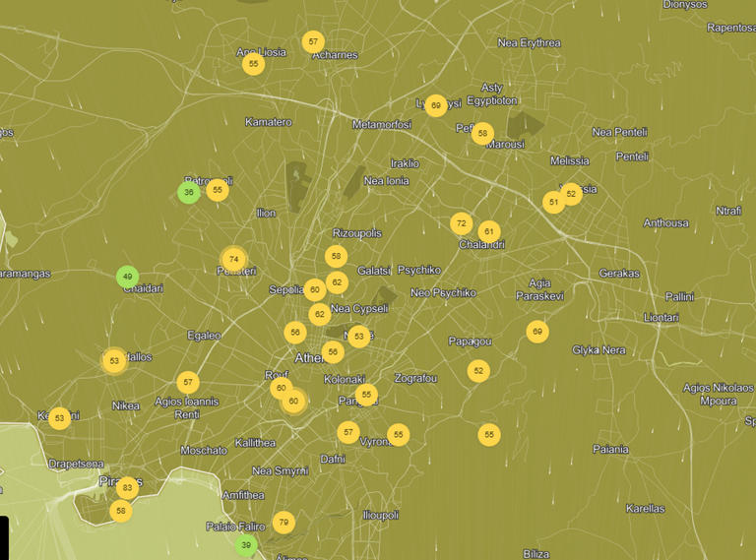Screen dimensions: 756x560
Task: Select the 61 marker above Chalandri
Action: 489,232
